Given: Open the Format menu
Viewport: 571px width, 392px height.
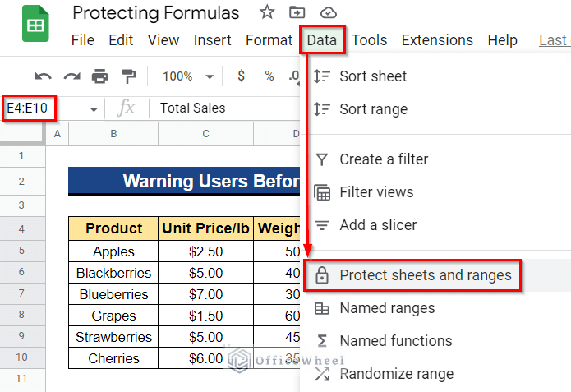Looking at the screenshot, I should click(x=269, y=40).
